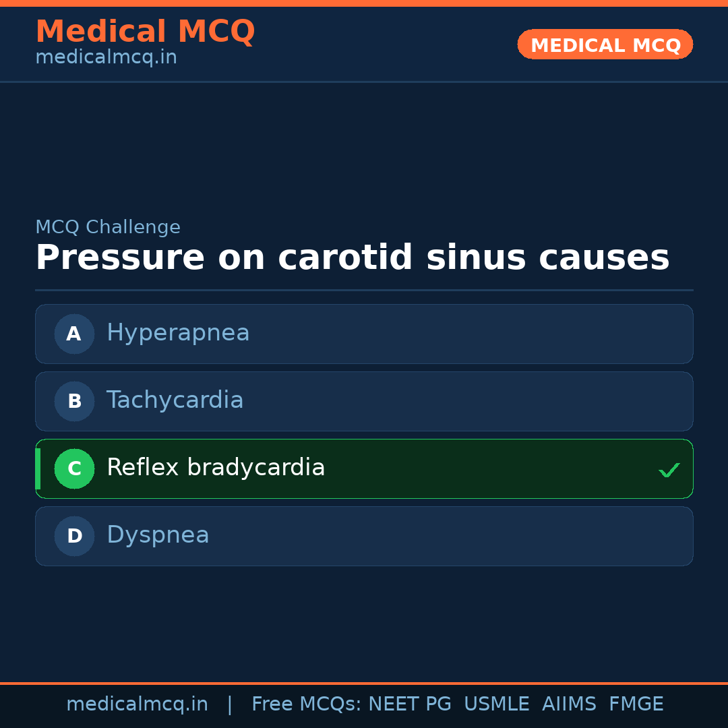
Task: Click the "Free MCQs:" footer text
Action: [306, 704]
